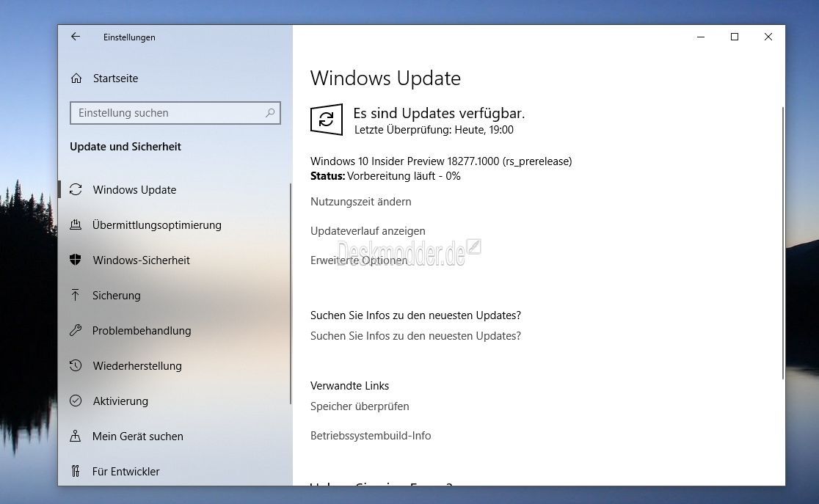The image size is (819, 504).
Task: Click the back arrow in Einstellungen header
Action: pos(76,37)
